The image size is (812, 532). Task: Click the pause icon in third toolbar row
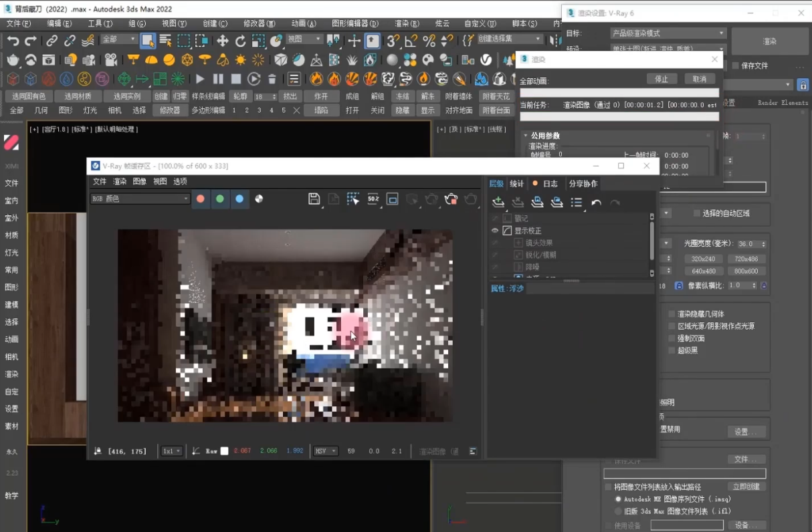(x=218, y=79)
